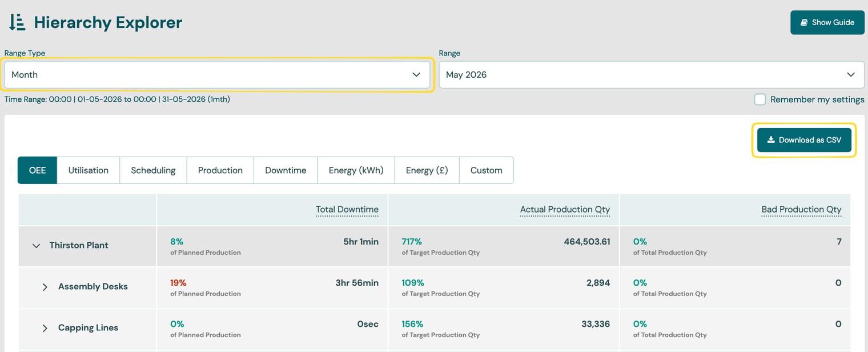Open the Custom tab
The image size is (868, 352).
click(487, 170)
